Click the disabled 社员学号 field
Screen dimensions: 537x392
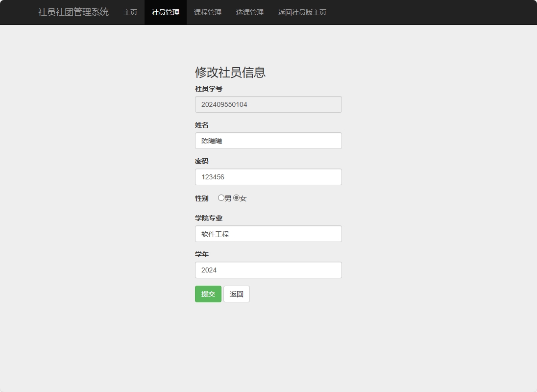268,104
